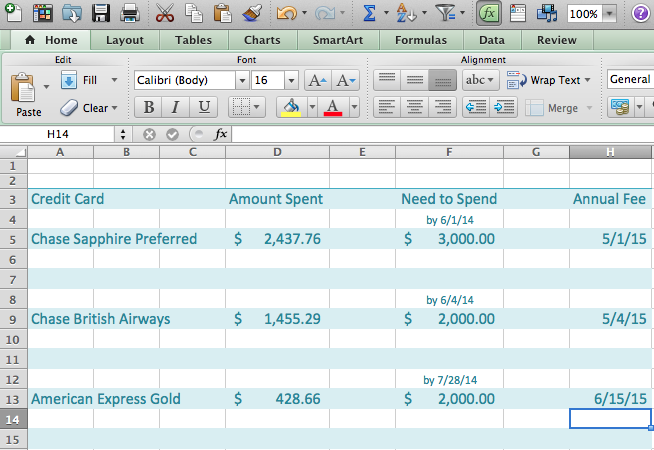The width and height of the screenshot is (654, 450).
Task: Open the Tables tab
Action: pyautogui.click(x=194, y=40)
